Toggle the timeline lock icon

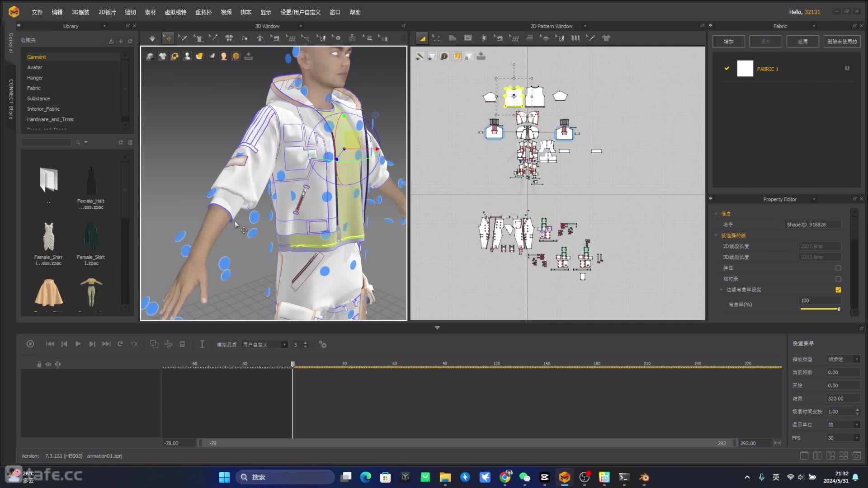click(39, 364)
